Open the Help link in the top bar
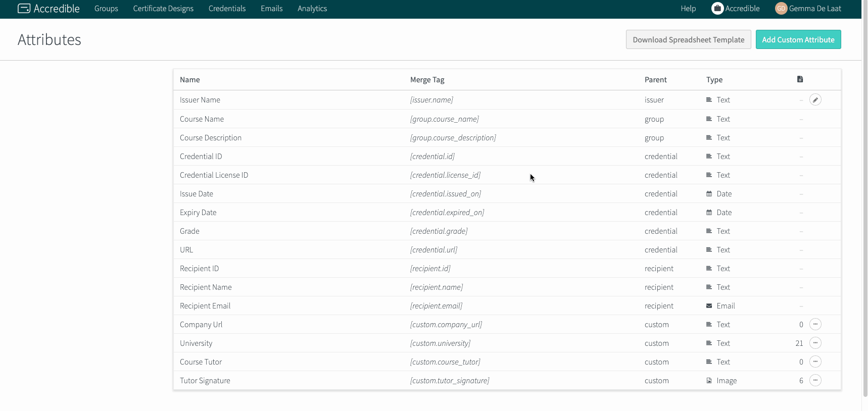 coord(688,9)
